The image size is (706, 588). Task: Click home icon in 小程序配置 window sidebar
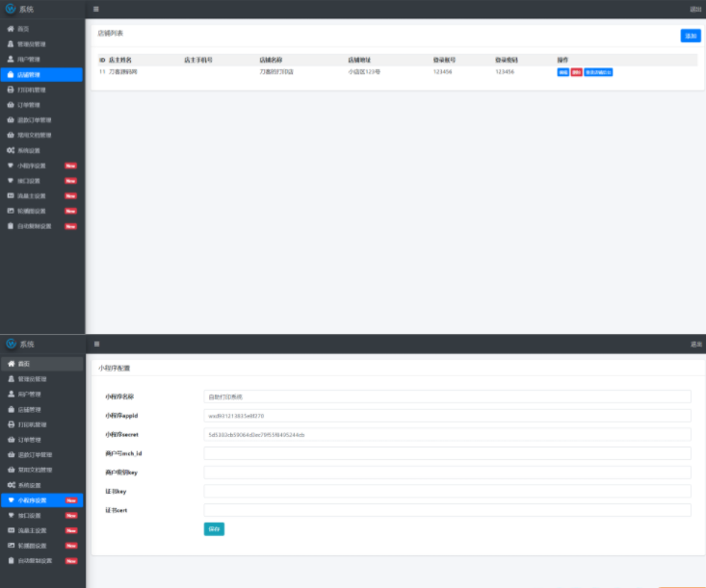pyautogui.click(x=12, y=364)
